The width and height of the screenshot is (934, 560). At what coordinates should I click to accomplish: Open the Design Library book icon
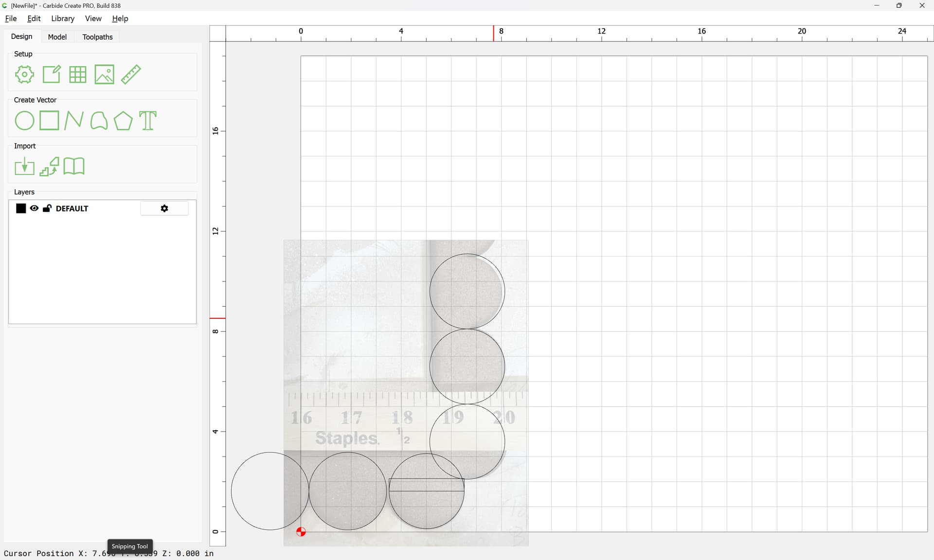(74, 166)
